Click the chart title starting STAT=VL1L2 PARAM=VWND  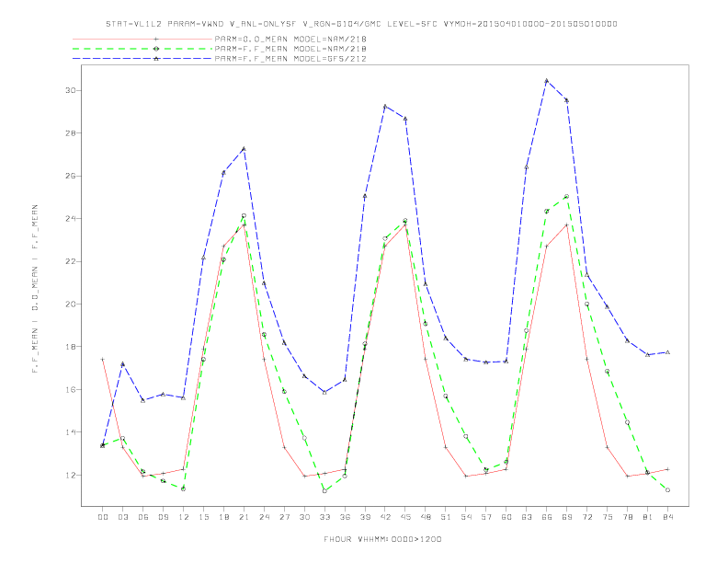coord(361,24)
